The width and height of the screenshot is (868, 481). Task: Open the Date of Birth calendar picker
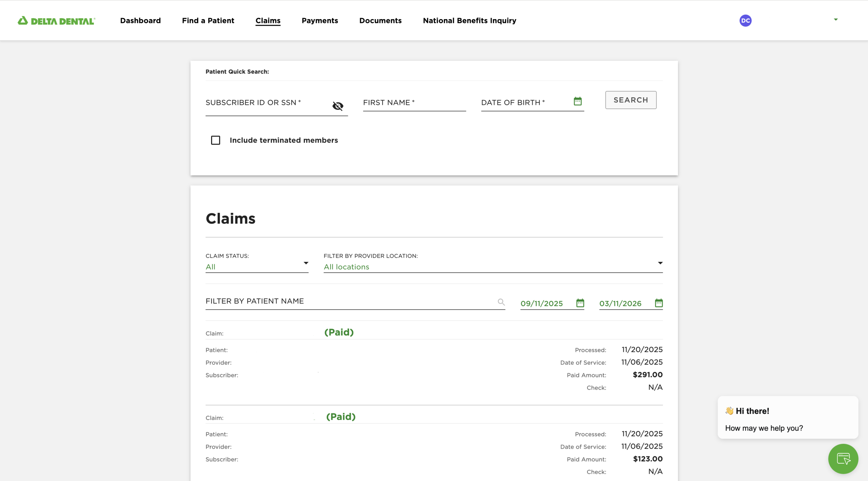(x=578, y=101)
